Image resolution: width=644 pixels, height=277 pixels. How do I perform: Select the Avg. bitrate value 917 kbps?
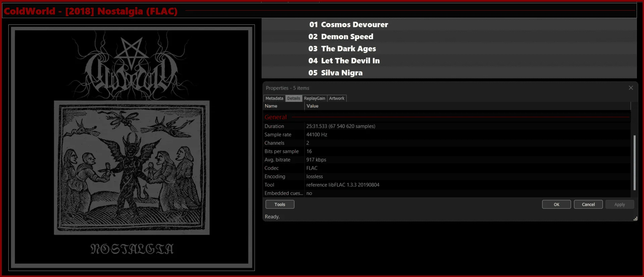316,160
